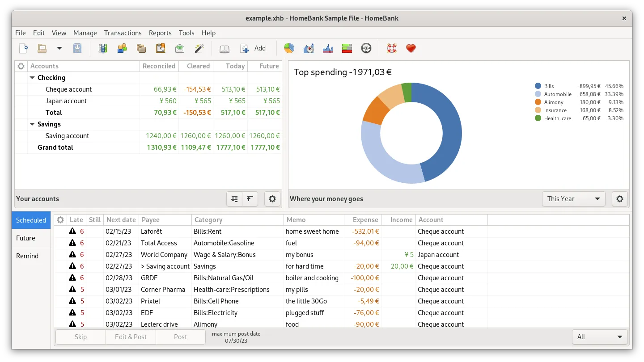The height and width of the screenshot is (362, 644).
Task: Open the vehicle cost steering wheel icon
Action: 366,48
